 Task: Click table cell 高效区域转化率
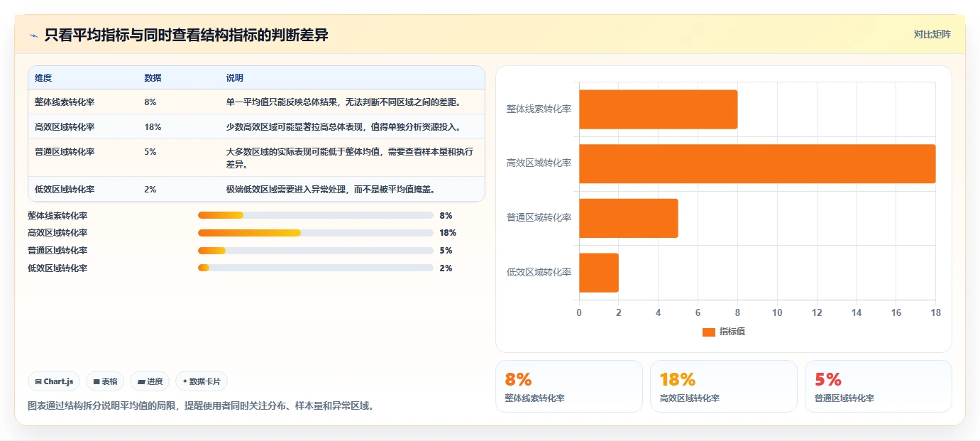[65, 127]
